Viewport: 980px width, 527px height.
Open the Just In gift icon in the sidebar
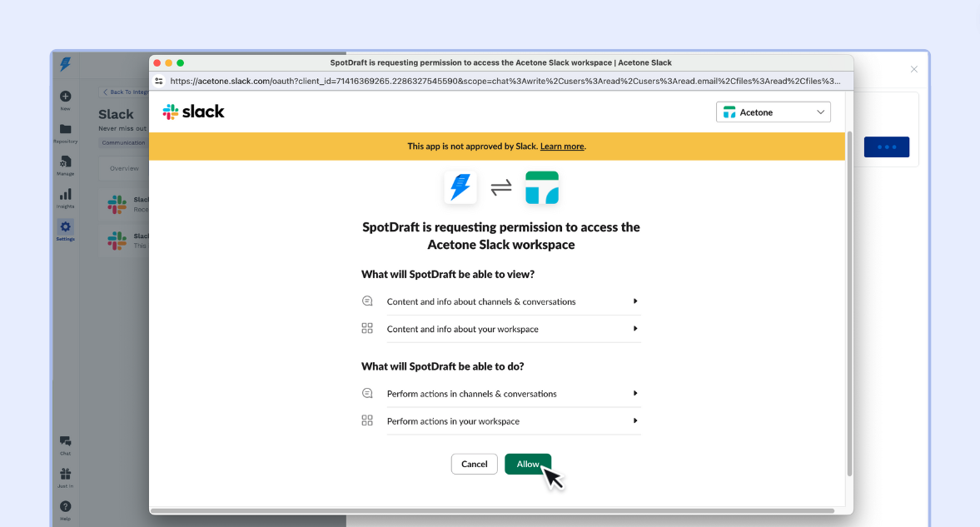65,478
